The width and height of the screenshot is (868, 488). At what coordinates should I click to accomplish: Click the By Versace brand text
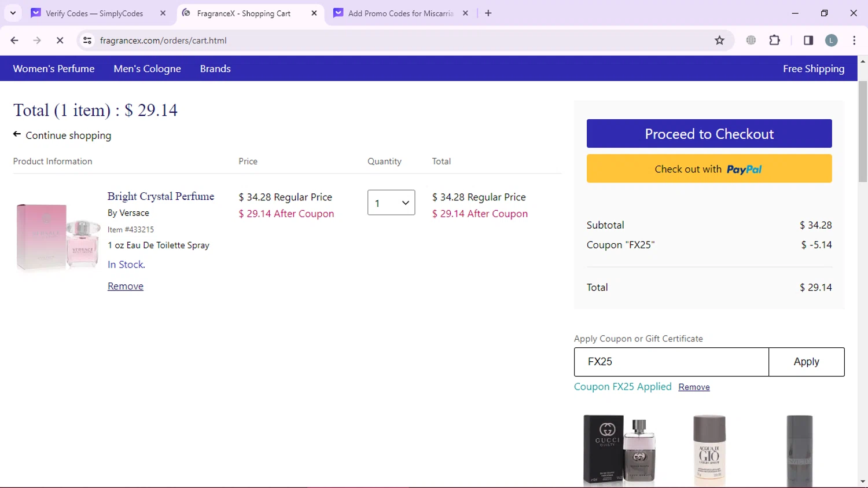click(128, 213)
